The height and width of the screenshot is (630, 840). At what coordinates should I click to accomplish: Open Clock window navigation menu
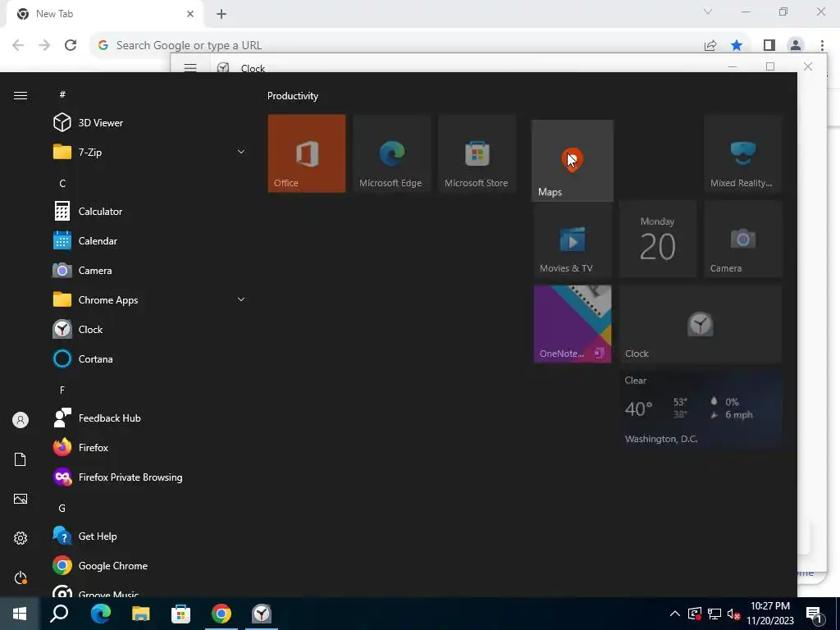190,68
